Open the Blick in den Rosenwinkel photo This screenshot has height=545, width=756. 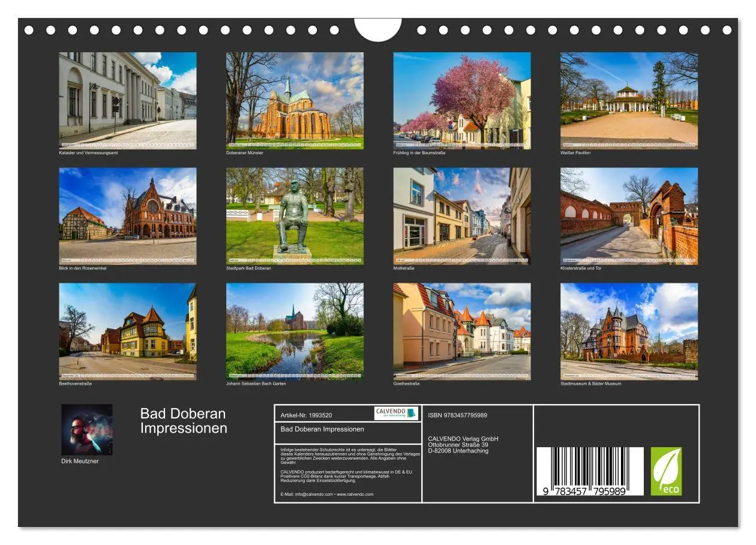[127, 215]
